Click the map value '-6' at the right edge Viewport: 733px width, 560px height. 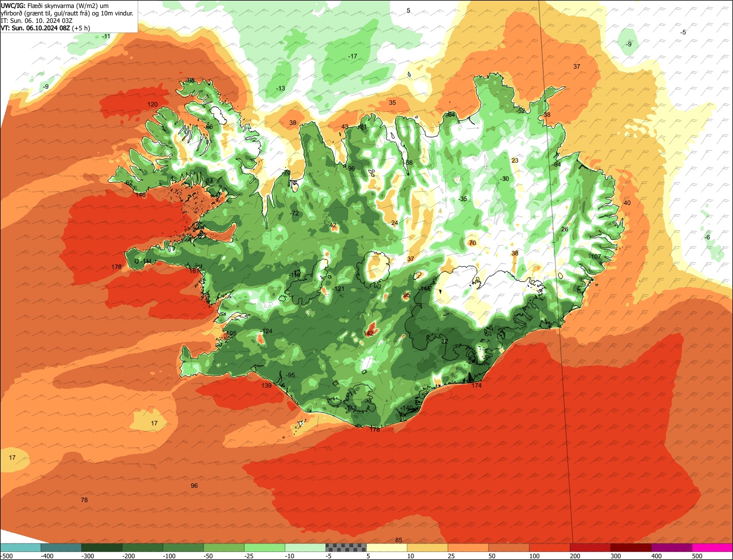[707, 237]
